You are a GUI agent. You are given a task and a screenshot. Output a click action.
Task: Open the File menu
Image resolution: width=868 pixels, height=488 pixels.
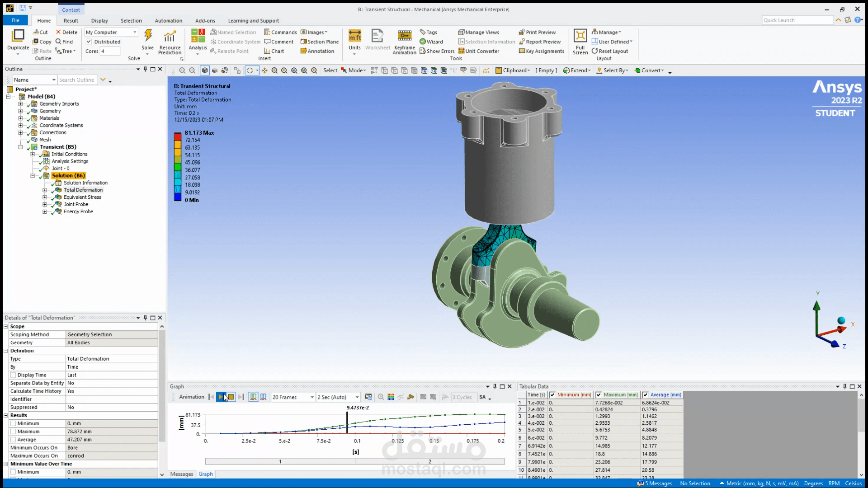click(x=15, y=20)
